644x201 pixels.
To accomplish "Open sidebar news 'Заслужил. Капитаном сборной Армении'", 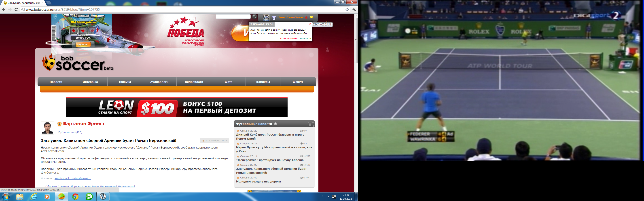I will (271, 171).
